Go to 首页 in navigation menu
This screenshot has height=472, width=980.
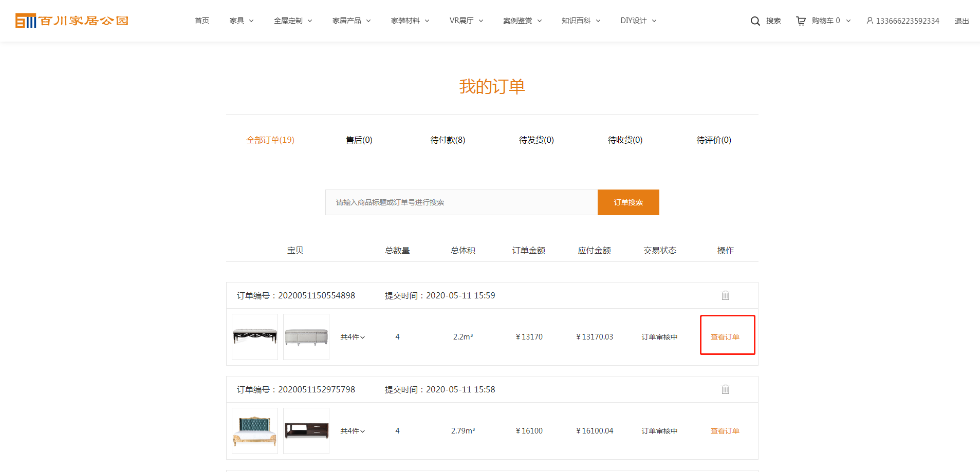pos(202,21)
